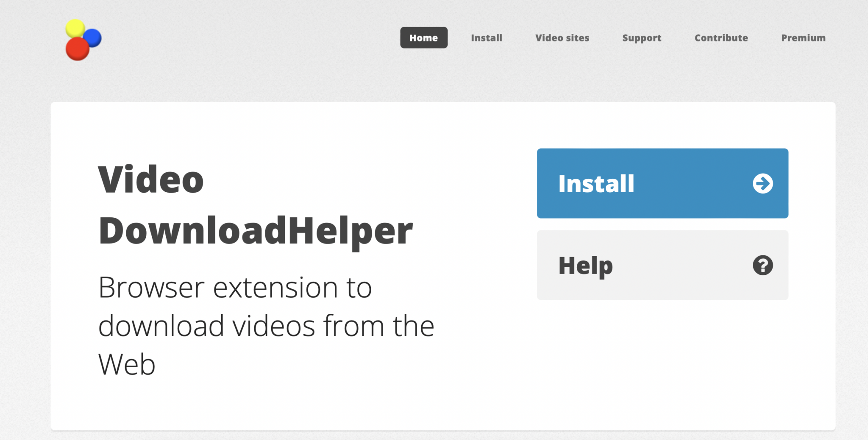Go to the Video sites page
Screen dimensions: 868x440
562,38
